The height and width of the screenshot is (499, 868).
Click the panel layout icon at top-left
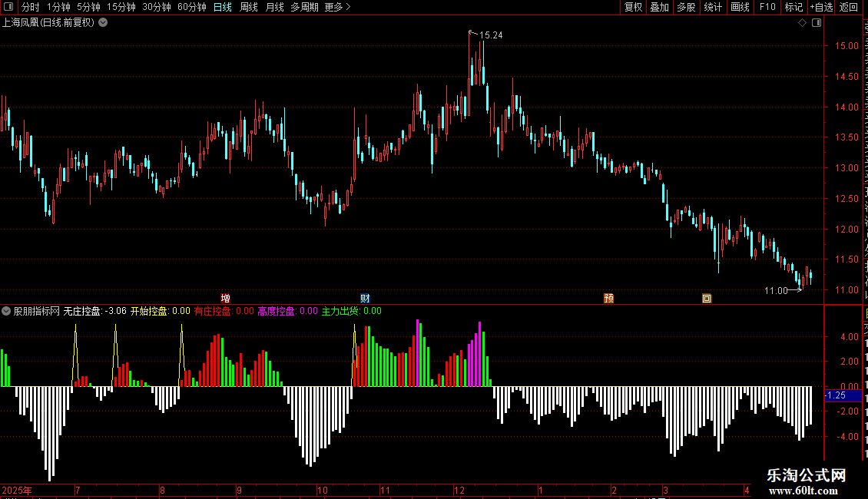[x=8, y=7]
